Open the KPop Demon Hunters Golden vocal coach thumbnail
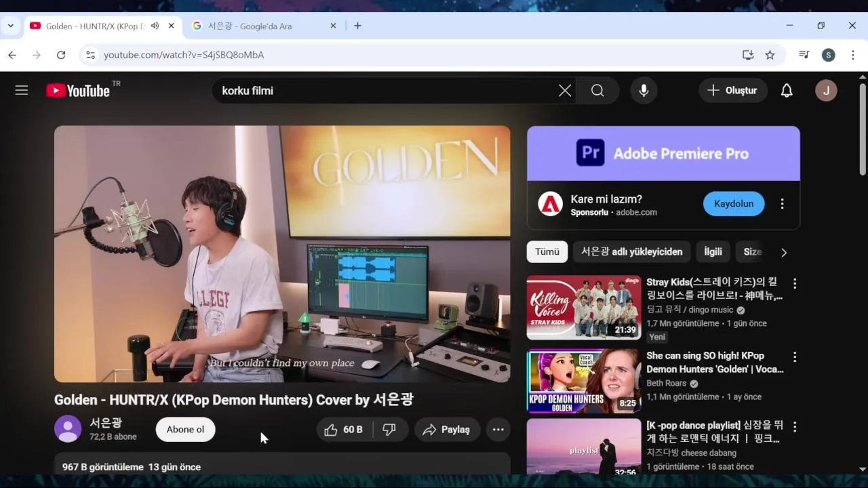868x488 pixels. coord(584,381)
